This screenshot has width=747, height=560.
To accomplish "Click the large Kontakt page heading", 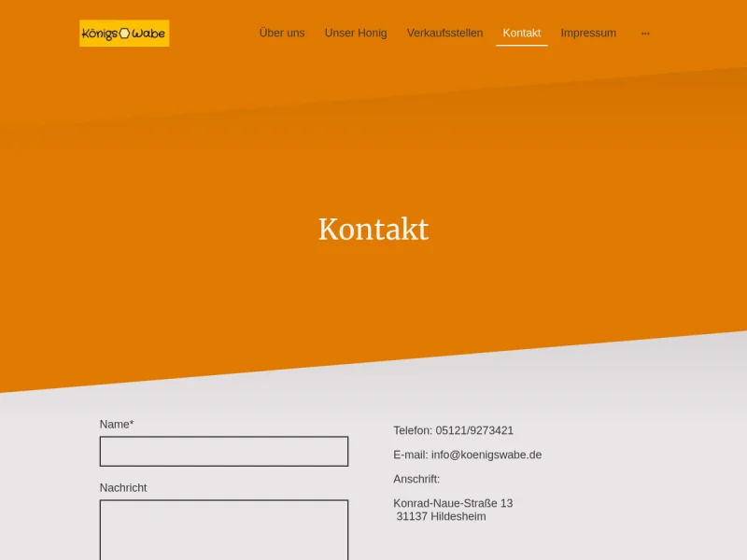I will (x=373, y=230).
